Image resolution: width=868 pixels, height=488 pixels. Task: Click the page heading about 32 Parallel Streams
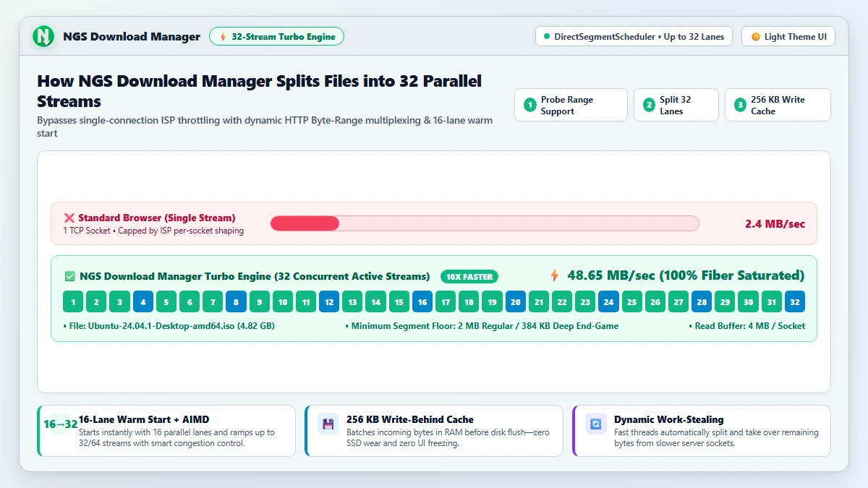(x=259, y=91)
